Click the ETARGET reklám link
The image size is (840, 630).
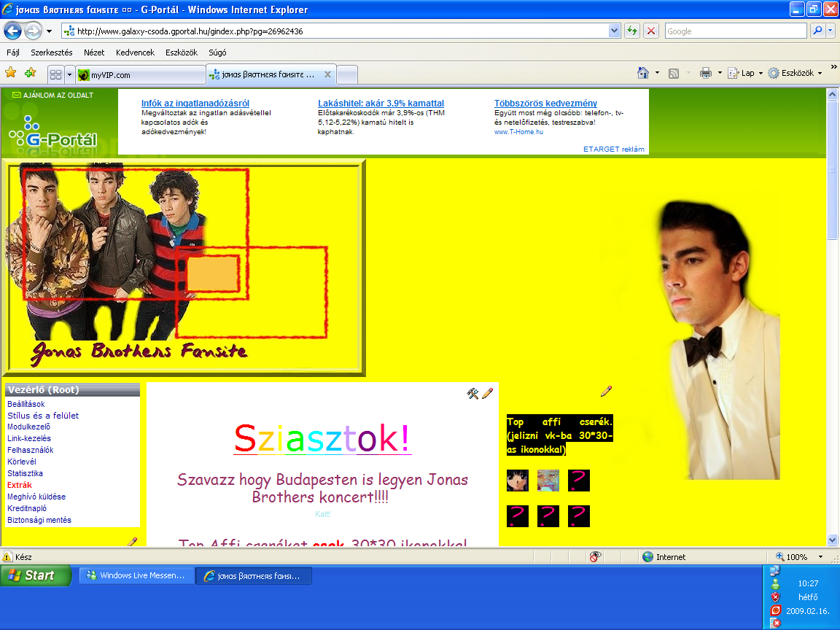(x=614, y=149)
